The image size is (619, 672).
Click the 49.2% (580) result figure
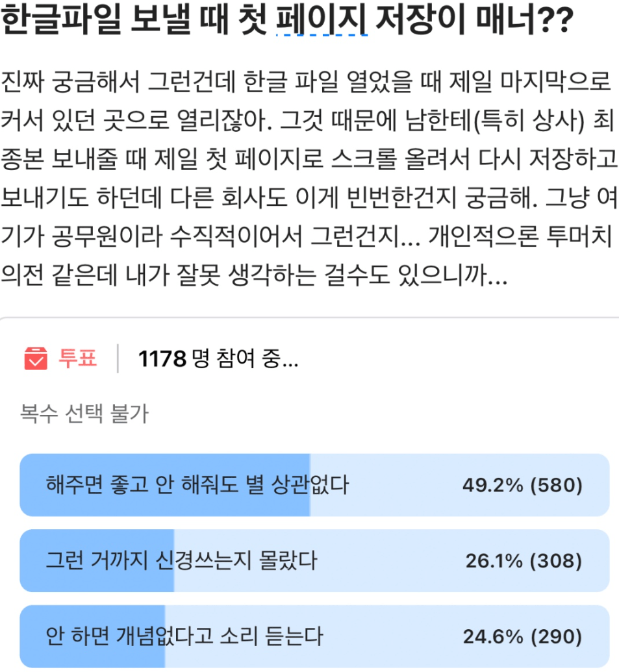click(x=522, y=485)
